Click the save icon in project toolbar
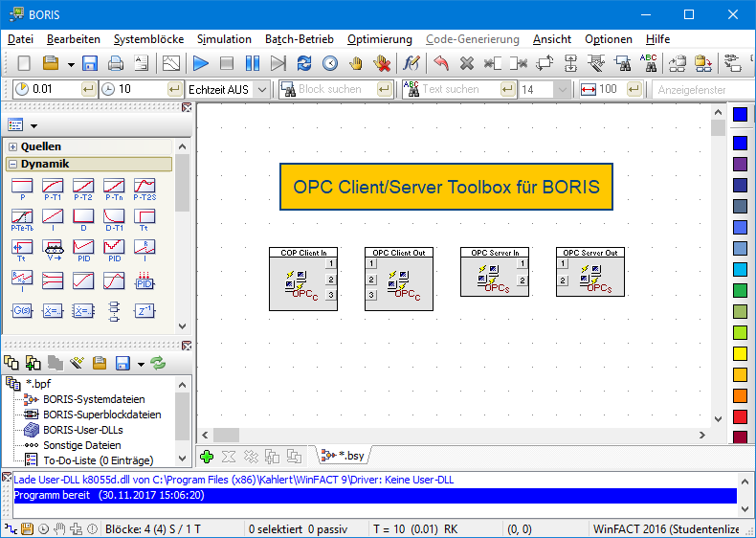 pyautogui.click(x=122, y=363)
